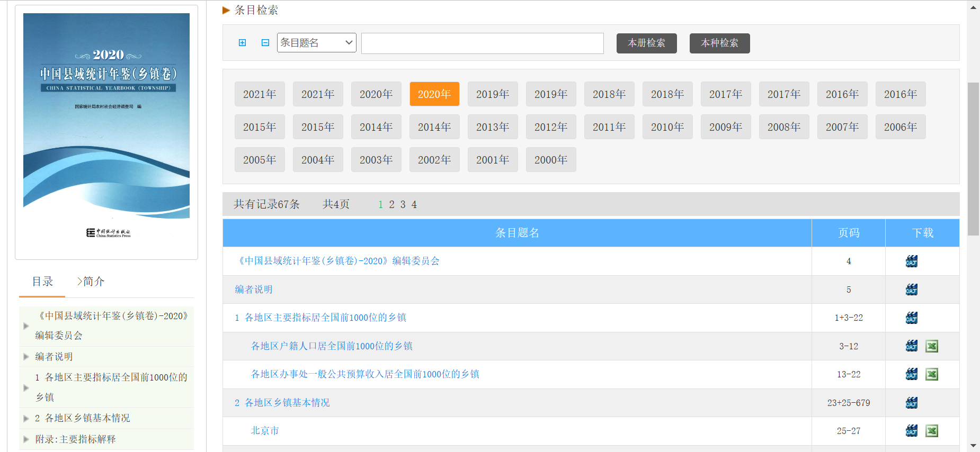
Task: Open 《中国县域统计年鉴(乡镇卷)-2020》编辑委员会 entry link
Action: 337,261
